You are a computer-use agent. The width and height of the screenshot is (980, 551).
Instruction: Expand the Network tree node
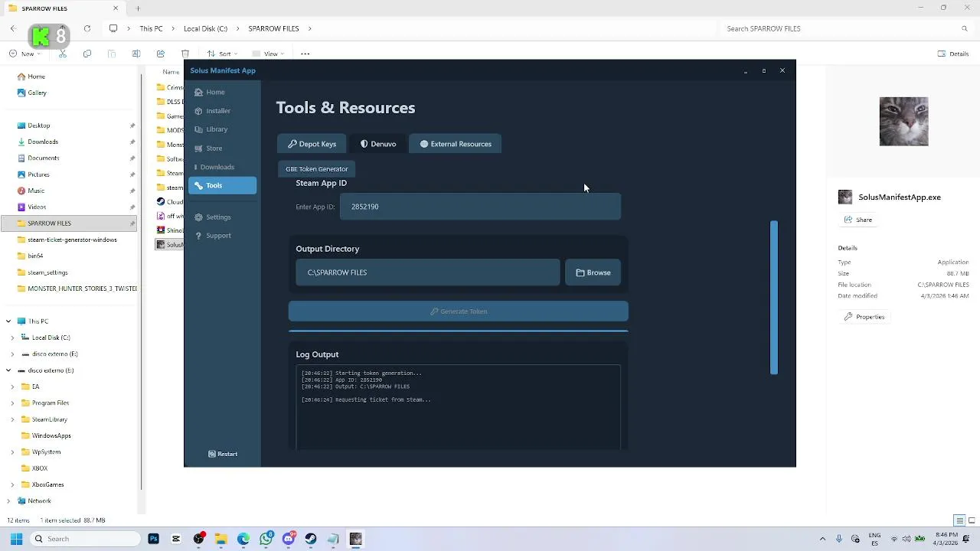(8, 501)
